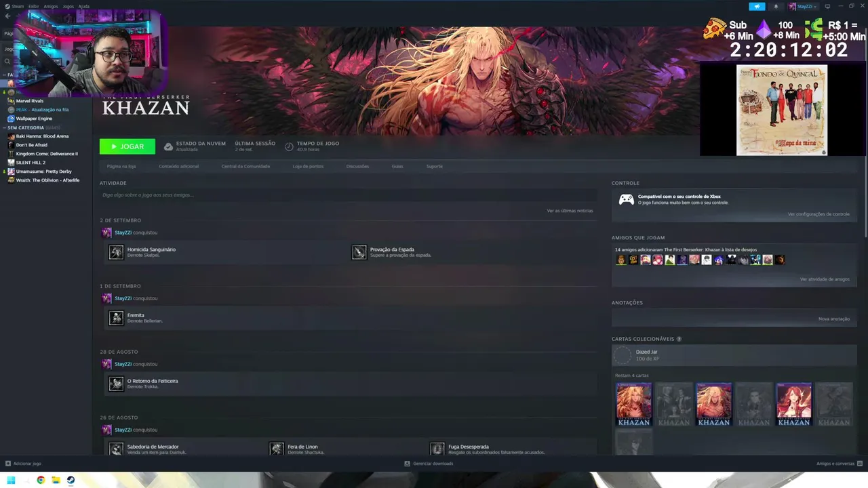868x488 pixels.
Task: Open the blue announcements megaphone button
Action: [757, 6]
